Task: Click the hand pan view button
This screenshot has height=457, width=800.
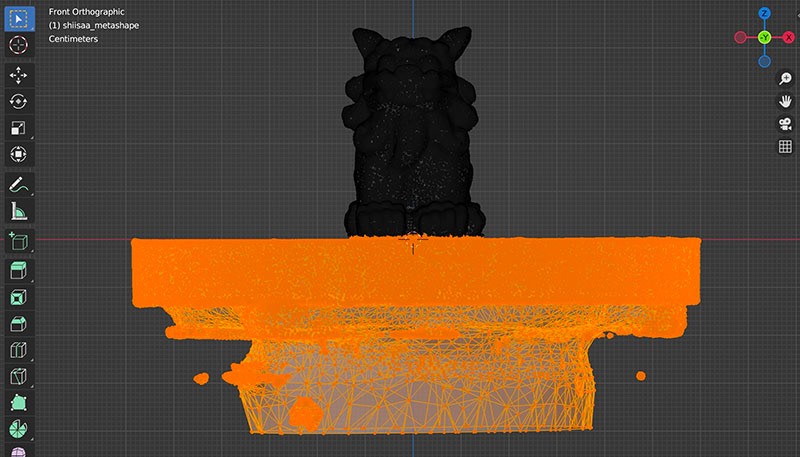Action: click(x=785, y=101)
